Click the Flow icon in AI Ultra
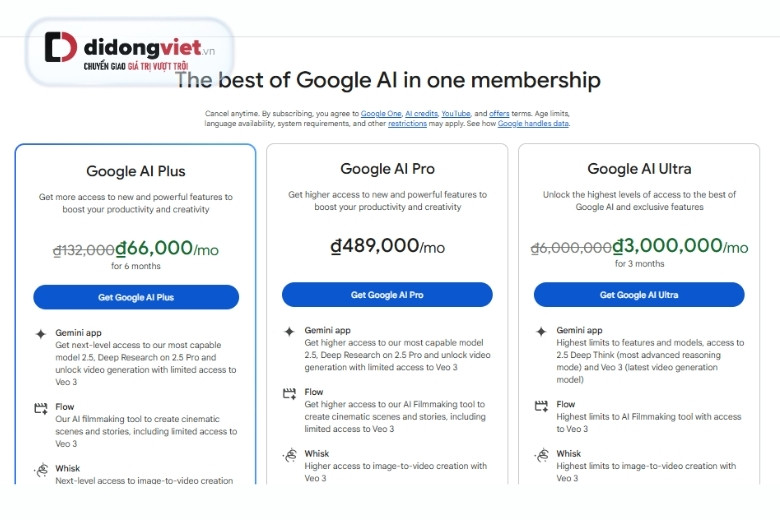Viewport: 780px width, 520px height. click(x=541, y=405)
